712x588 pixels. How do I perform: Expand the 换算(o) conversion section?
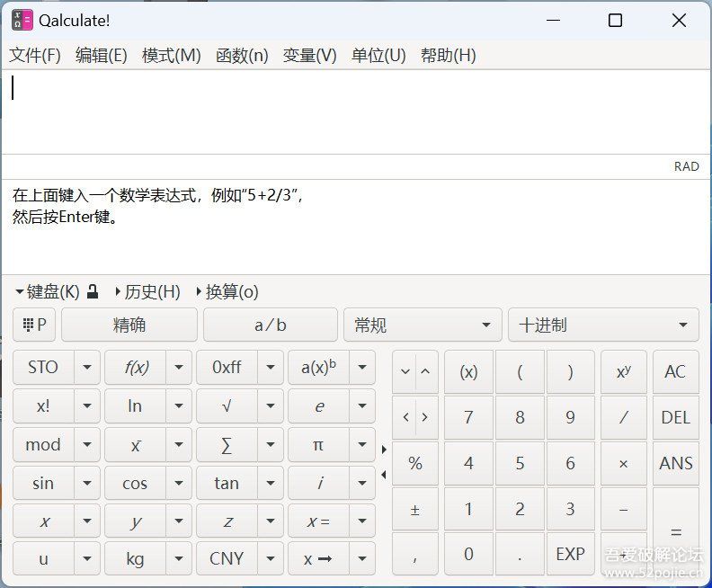[227, 291]
